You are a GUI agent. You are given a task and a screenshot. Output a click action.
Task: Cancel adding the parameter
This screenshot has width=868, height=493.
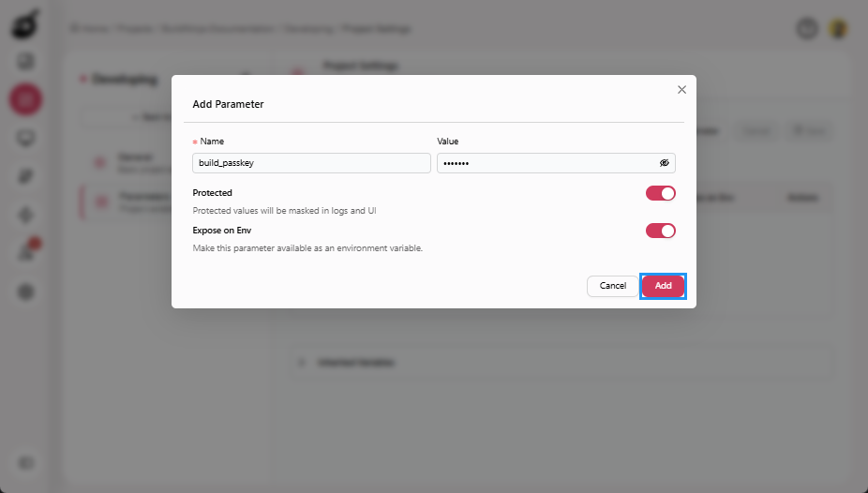click(x=613, y=286)
